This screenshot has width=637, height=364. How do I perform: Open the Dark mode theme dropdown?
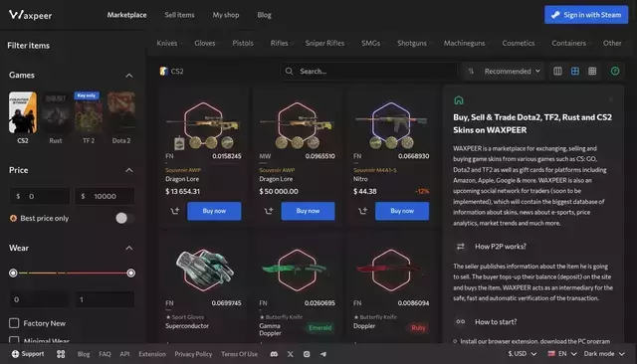tap(604, 354)
